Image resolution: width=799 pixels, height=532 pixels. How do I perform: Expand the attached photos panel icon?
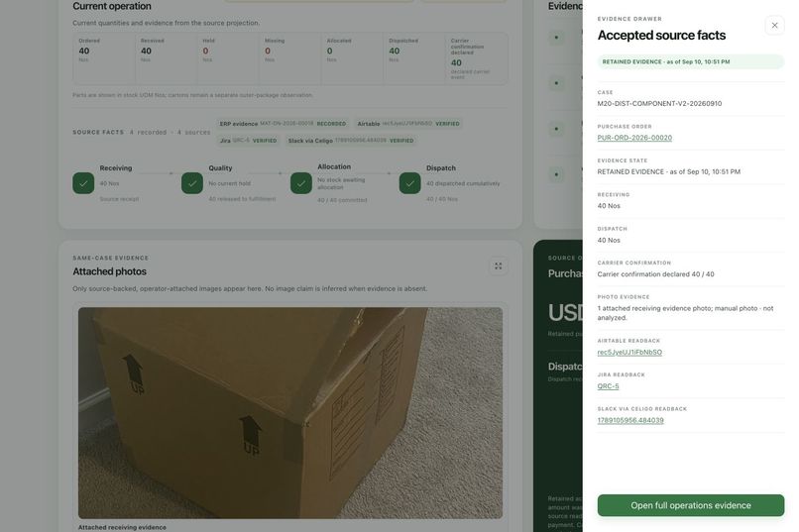(x=498, y=266)
